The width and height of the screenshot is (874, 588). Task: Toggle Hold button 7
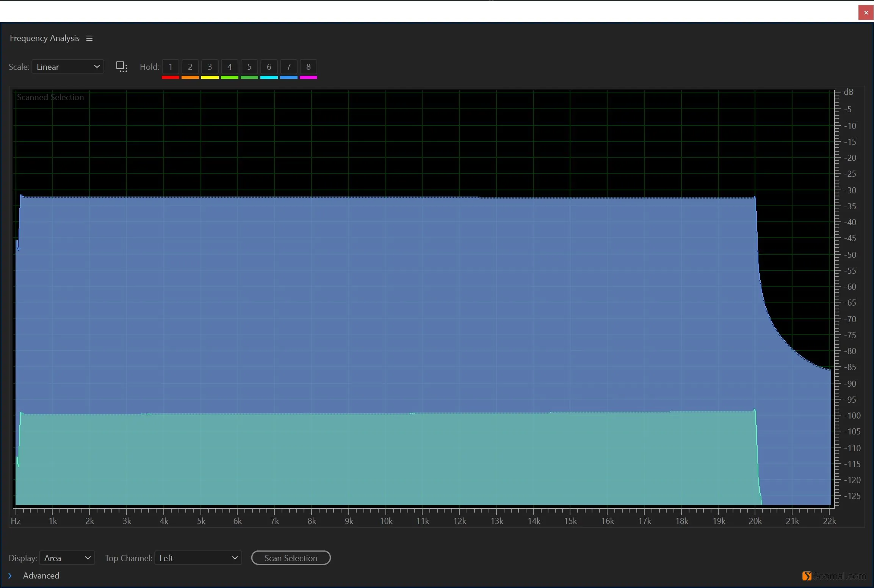coord(289,67)
